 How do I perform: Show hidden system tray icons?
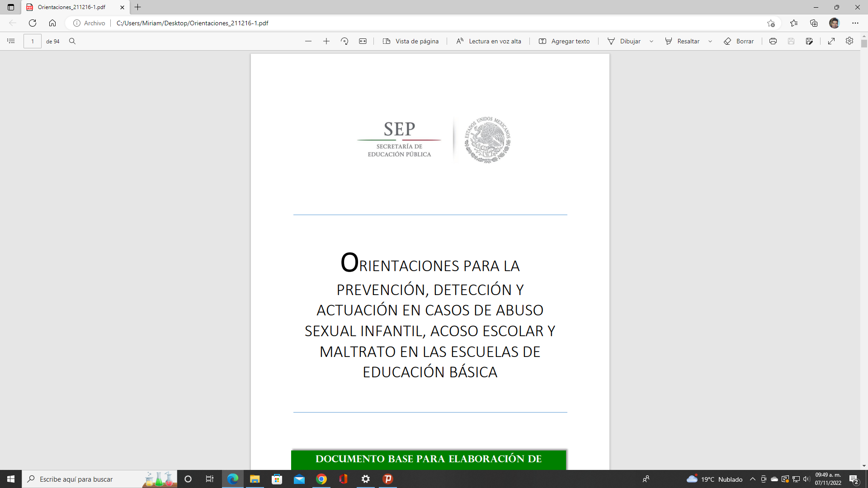(753, 479)
